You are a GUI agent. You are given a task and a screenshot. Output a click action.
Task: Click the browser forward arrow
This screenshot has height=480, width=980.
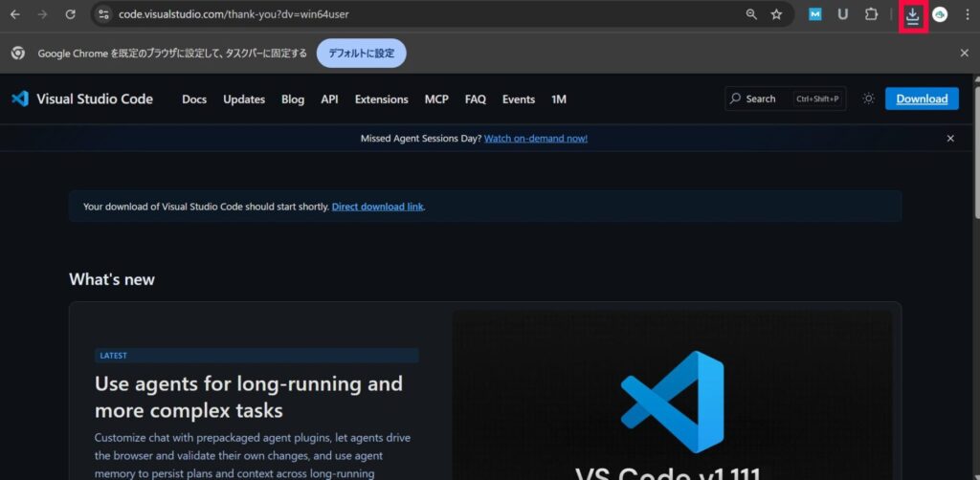[x=42, y=14]
